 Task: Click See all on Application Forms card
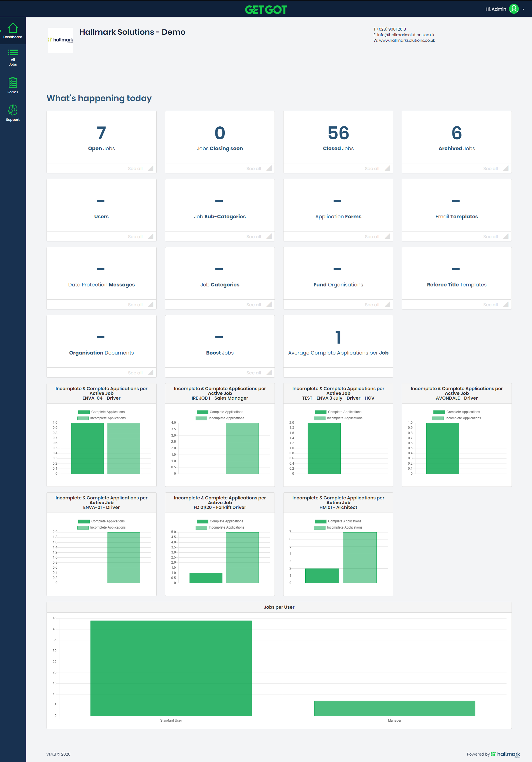click(x=372, y=237)
